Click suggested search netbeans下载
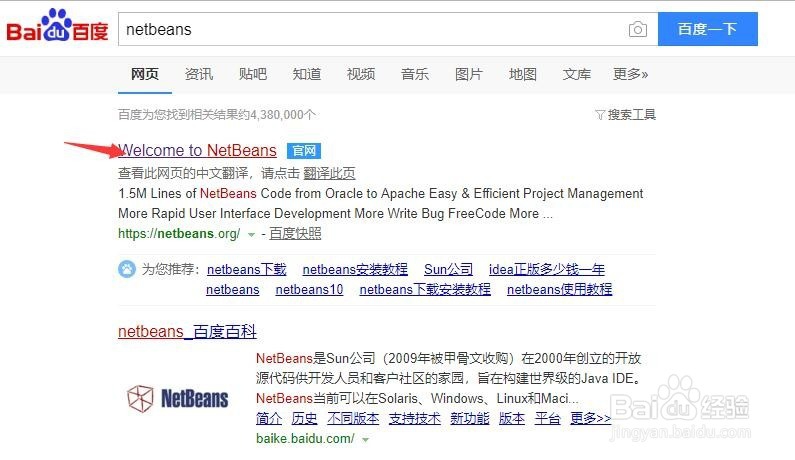The image size is (795, 460). click(246, 269)
